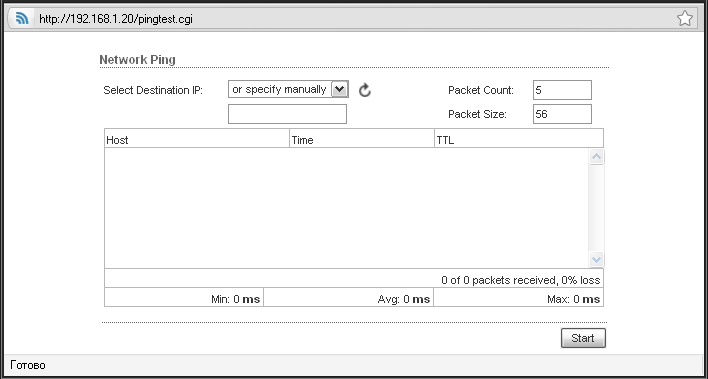Click the packets received summary text
This screenshot has height=379, width=708.
pos(521,280)
